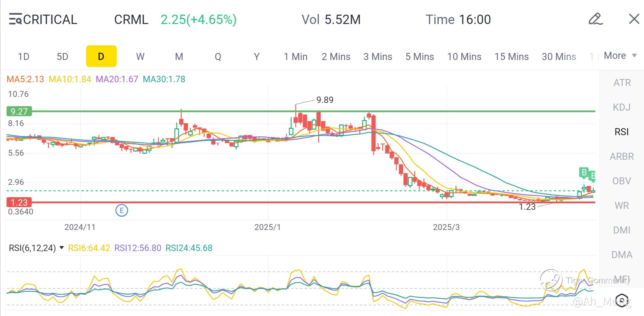Select the 15 Mins interval
The height and width of the screenshot is (316, 644).
(511, 56)
